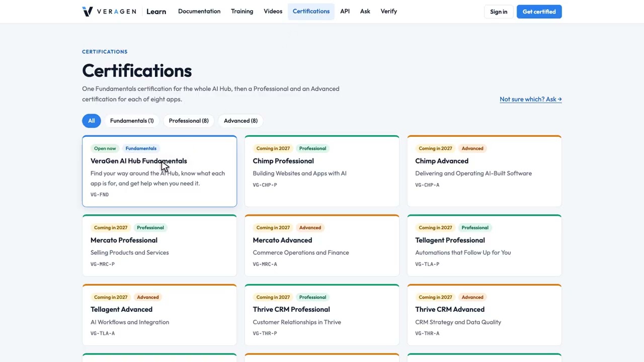
Task: Click the VG-CHP-P code text
Action: [x=265, y=185]
